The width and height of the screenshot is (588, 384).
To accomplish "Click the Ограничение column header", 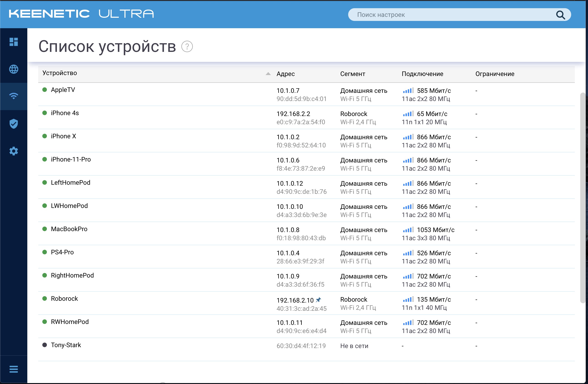I will tap(495, 74).
